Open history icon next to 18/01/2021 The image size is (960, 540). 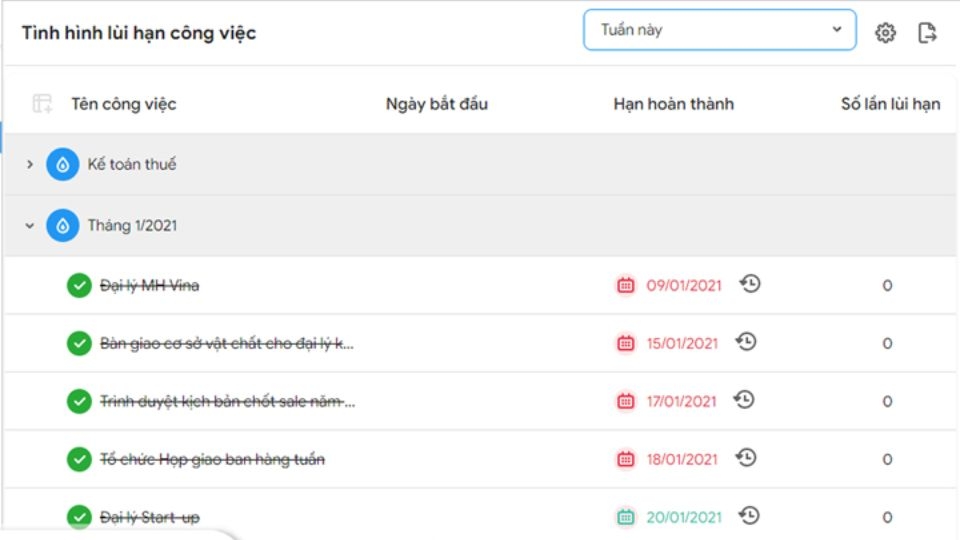click(x=746, y=458)
